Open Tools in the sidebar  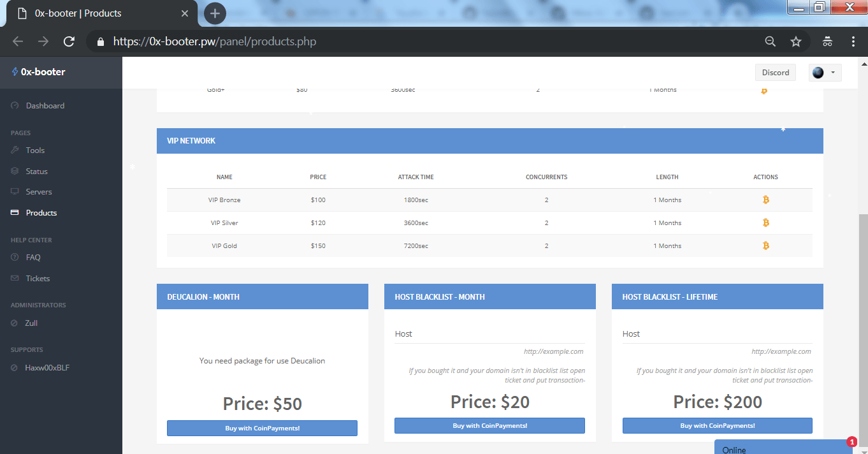[x=35, y=150]
